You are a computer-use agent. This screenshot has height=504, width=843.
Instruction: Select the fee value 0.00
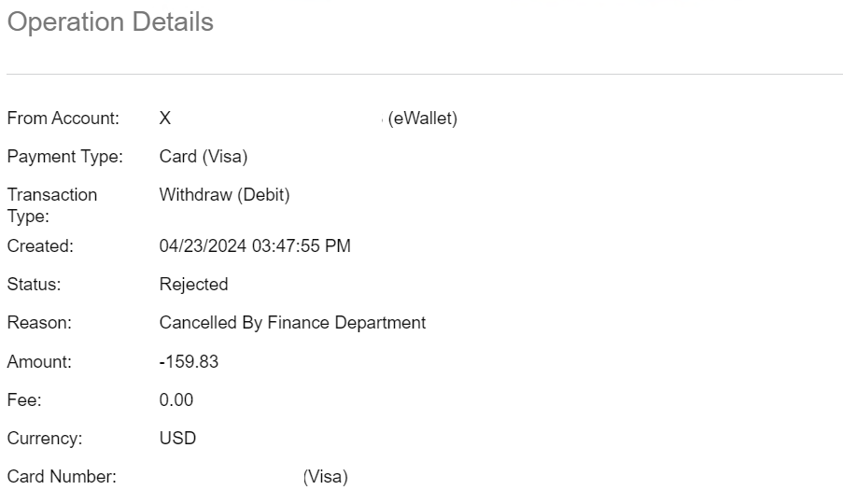(176, 399)
